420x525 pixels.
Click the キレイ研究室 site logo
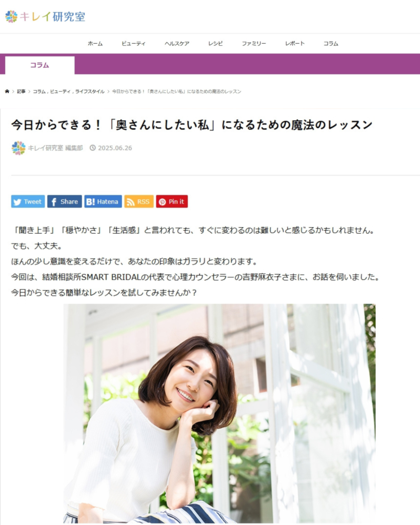tap(45, 16)
